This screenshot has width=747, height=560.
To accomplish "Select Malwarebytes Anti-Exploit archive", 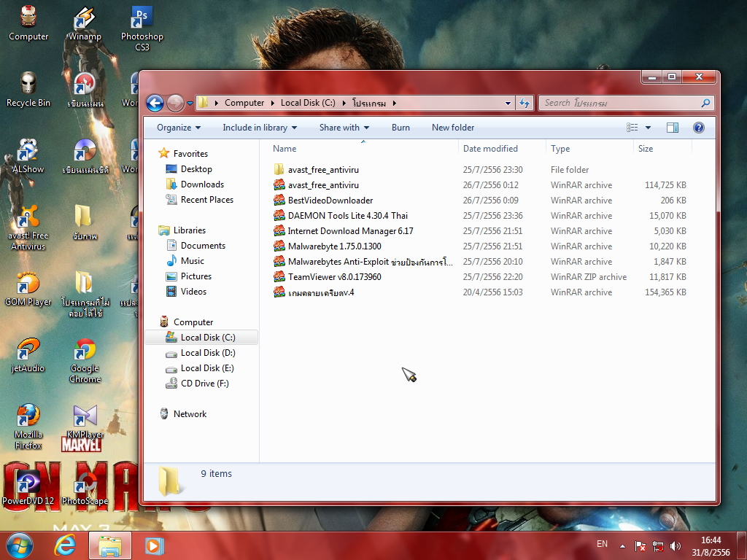I will coord(370,262).
